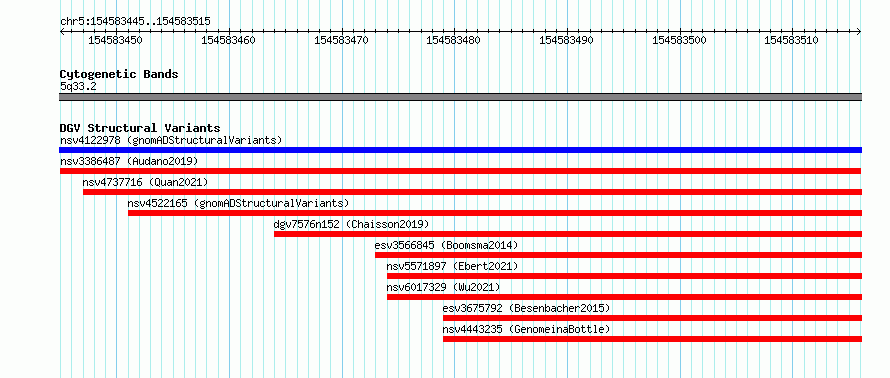Click ruler position 154583490

coord(566,40)
